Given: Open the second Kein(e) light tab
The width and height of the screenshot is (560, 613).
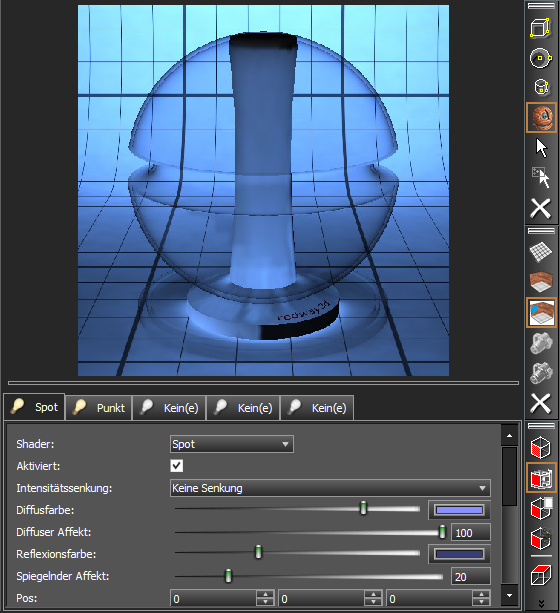Looking at the screenshot, I should (243, 408).
